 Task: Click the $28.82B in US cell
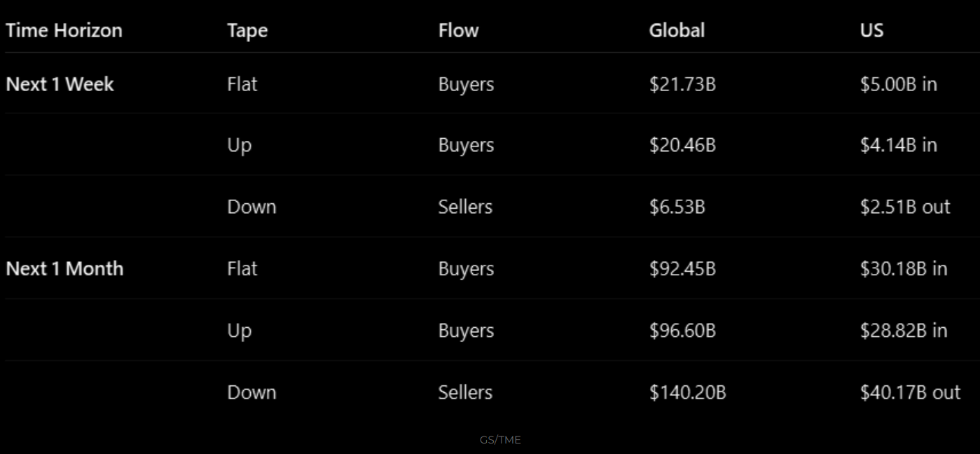[x=904, y=331]
